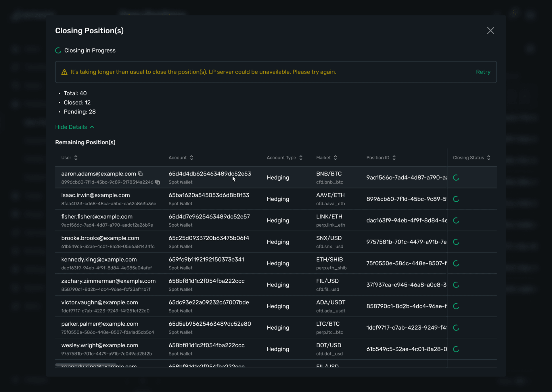Click the closing status spinner for LINK/ETH row

456,221
